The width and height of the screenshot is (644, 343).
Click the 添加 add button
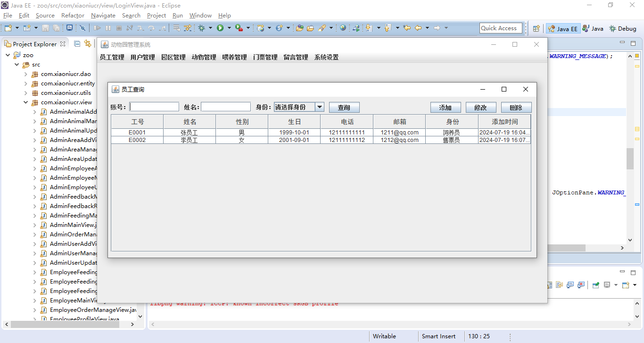[x=446, y=108]
